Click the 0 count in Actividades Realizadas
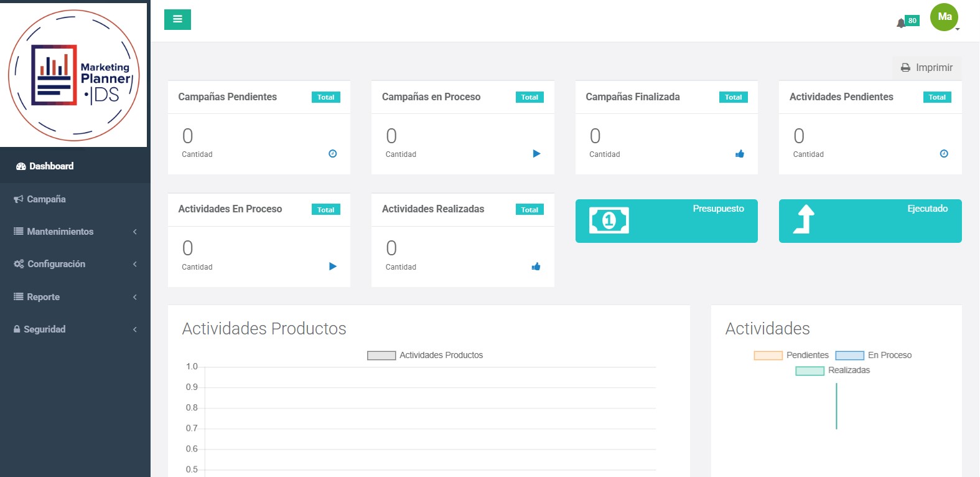The width and height of the screenshot is (980, 477). coord(391,248)
